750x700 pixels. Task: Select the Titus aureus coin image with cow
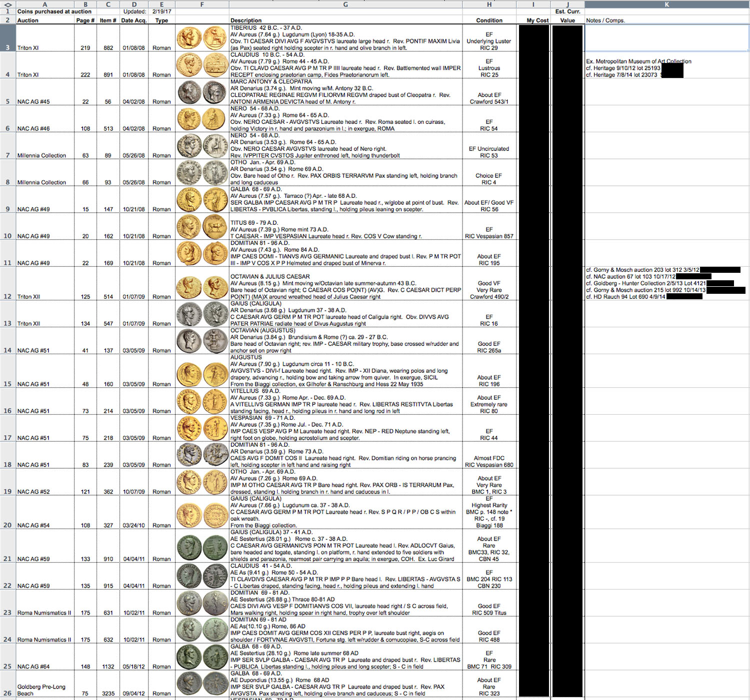[x=201, y=226]
